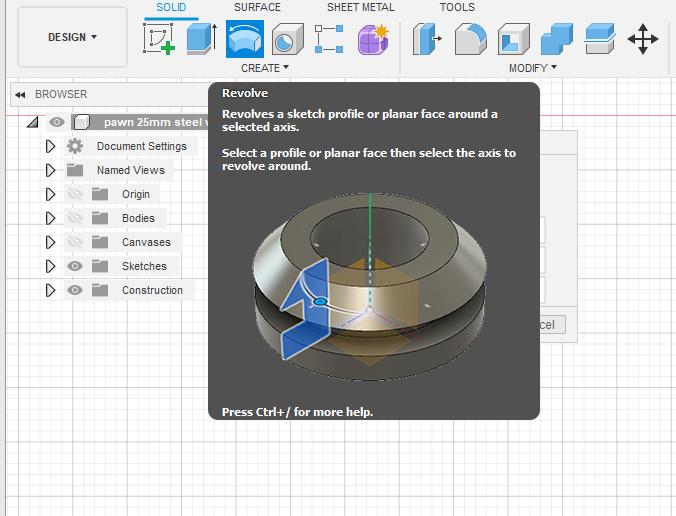The height and width of the screenshot is (516, 676).
Task: Select the Combine tool
Action: [x=557, y=39]
